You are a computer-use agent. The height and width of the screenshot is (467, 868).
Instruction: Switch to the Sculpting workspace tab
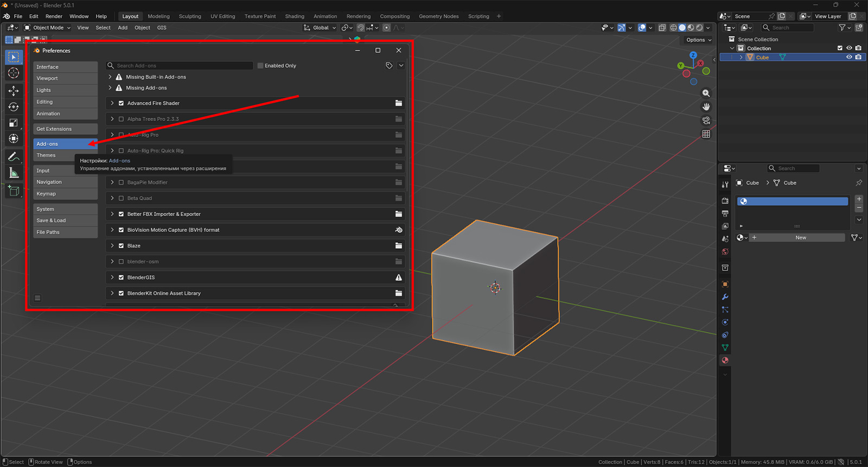[190, 16]
